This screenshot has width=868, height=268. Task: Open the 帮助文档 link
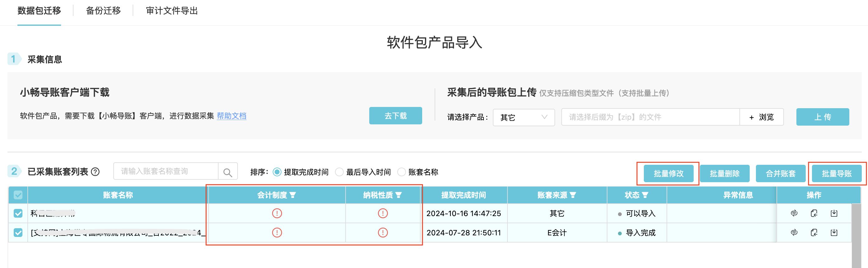pyautogui.click(x=232, y=116)
